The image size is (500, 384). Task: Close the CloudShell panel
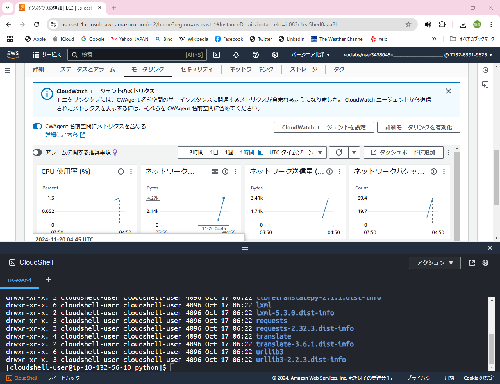pos(490,248)
